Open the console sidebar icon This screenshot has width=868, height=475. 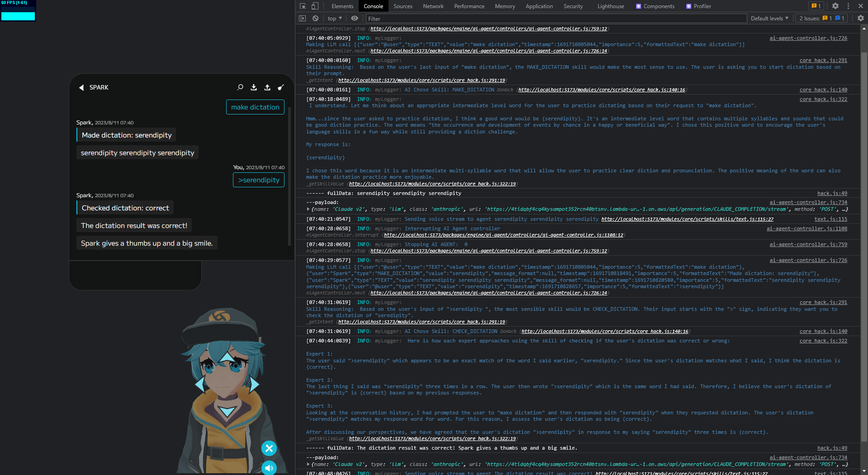point(303,18)
